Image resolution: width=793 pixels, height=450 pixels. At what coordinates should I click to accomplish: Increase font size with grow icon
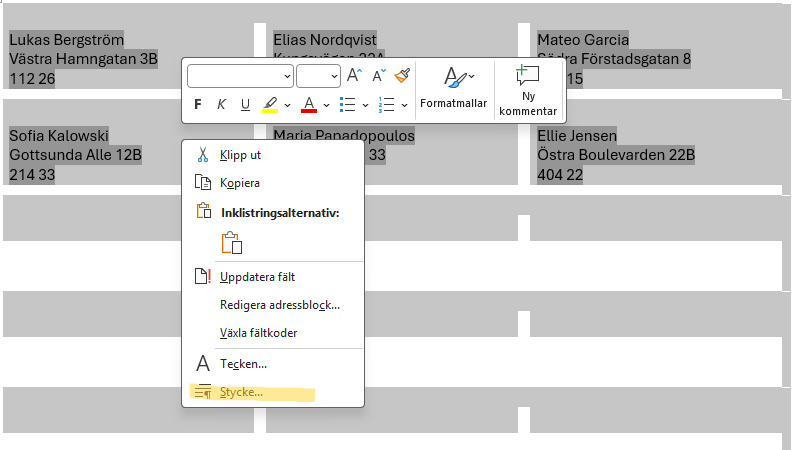pyautogui.click(x=354, y=76)
